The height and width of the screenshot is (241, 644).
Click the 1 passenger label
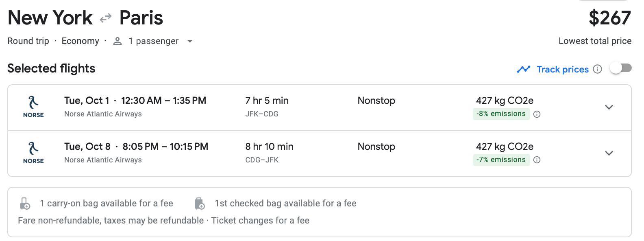point(153,41)
